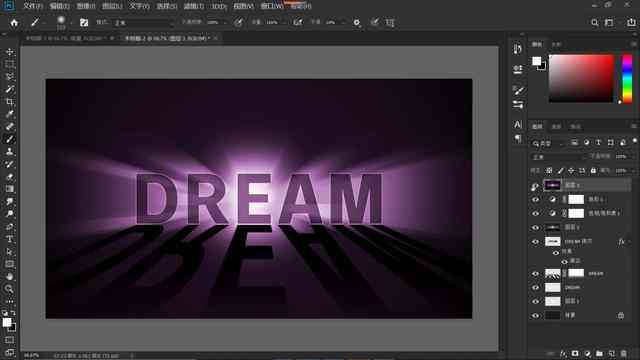Select the Zoom tool in toolbox

click(x=9, y=289)
